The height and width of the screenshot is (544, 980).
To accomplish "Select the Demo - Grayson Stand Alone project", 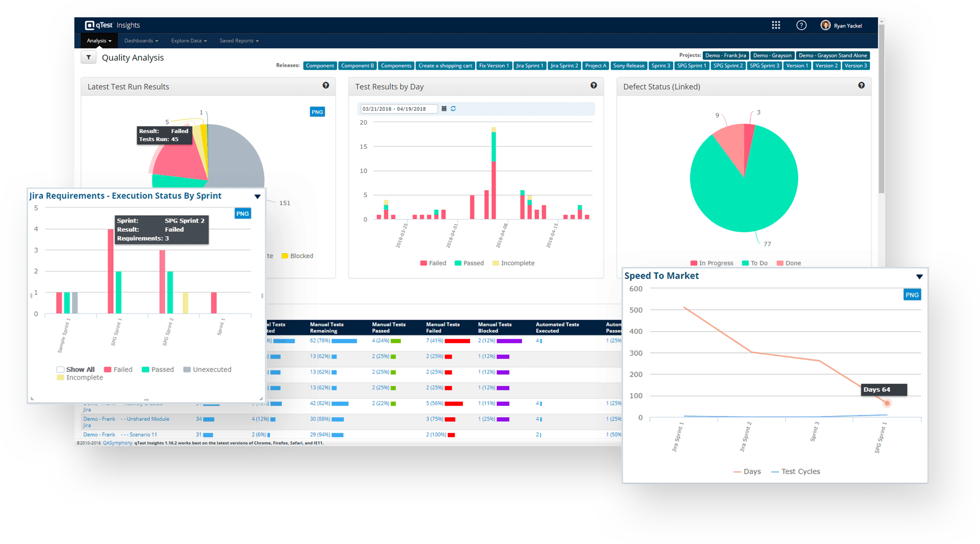I will [833, 56].
